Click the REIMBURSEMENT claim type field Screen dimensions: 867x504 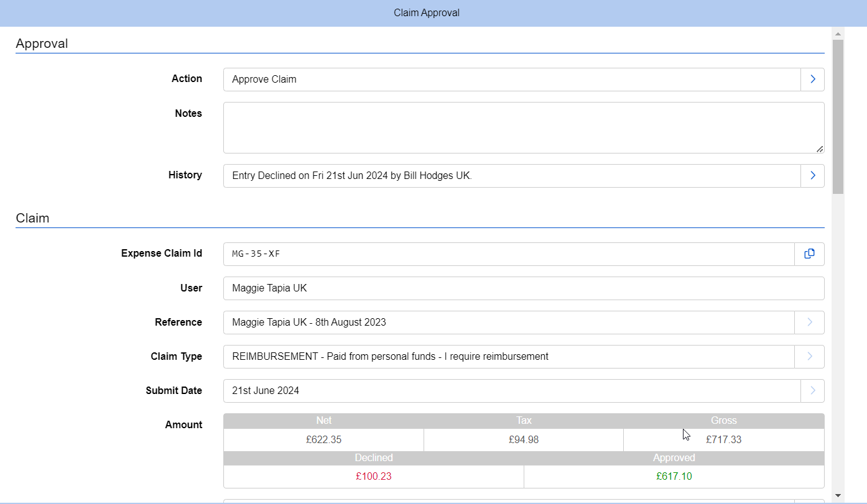pos(509,356)
